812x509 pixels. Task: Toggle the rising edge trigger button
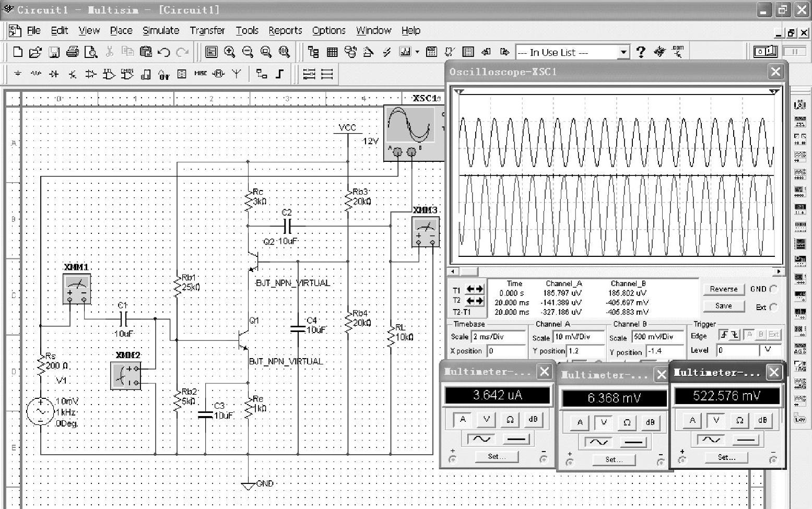click(x=724, y=335)
